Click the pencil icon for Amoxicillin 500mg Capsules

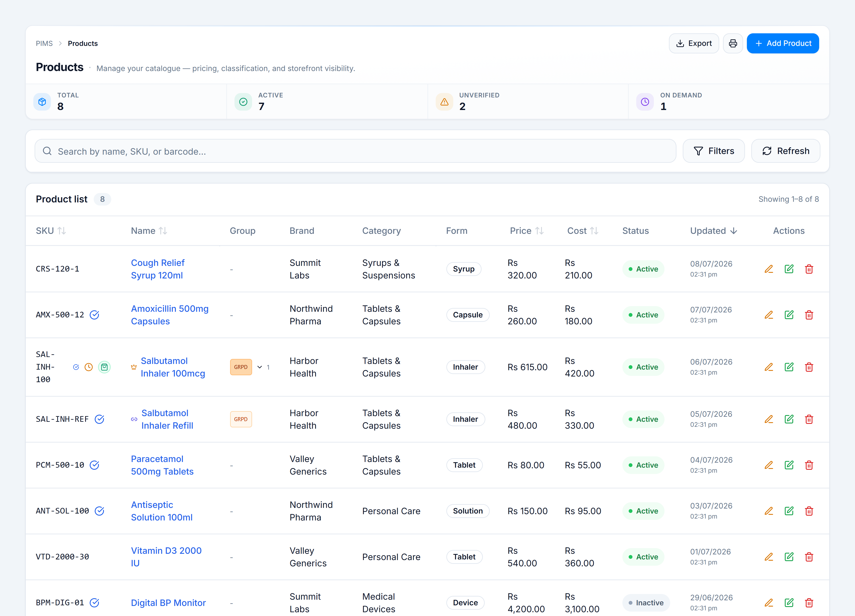click(769, 315)
